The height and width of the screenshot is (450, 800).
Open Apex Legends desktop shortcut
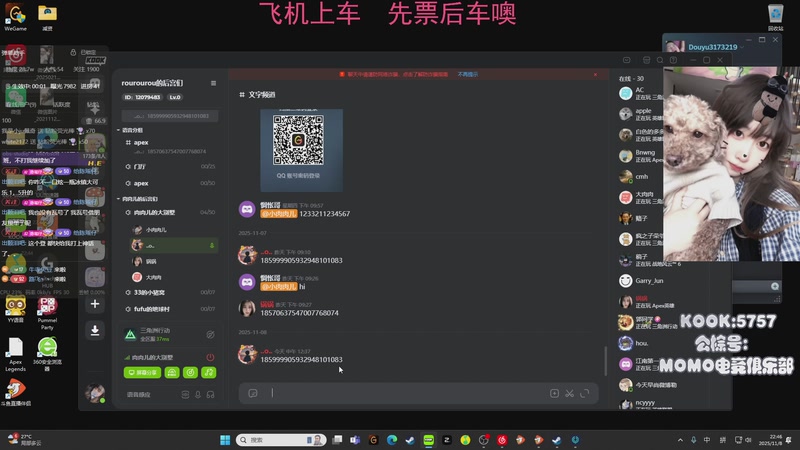[15, 355]
